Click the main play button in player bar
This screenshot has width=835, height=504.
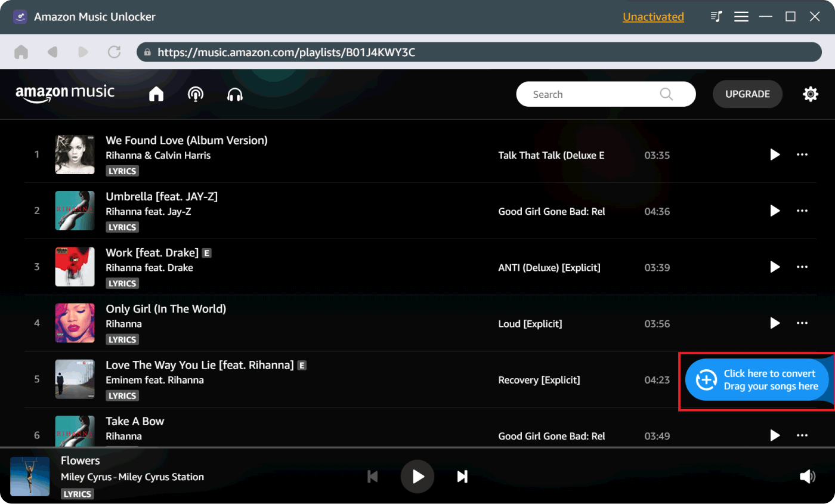click(417, 476)
